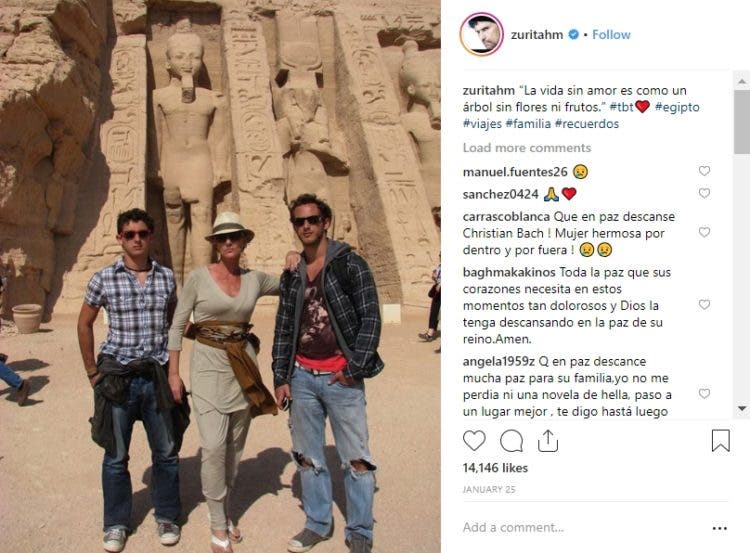Open the comment bubble icon
Screen dimensions: 750x553
click(511, 441)
